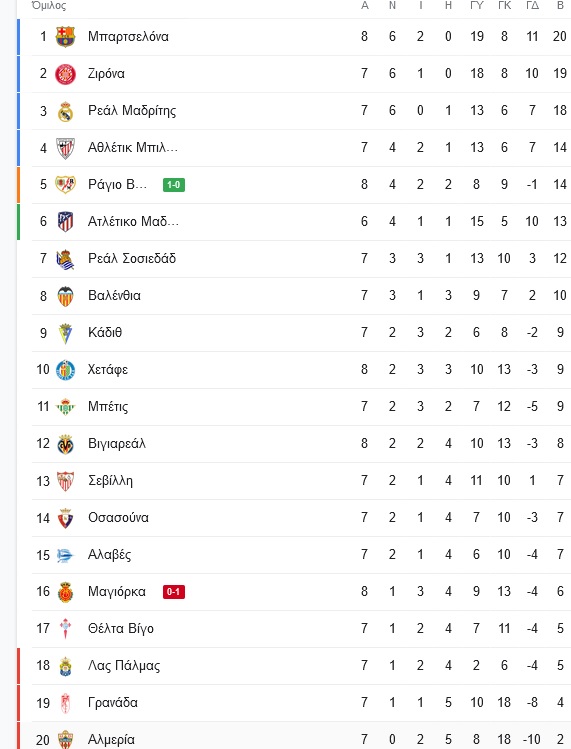Click the Β points column header
Screen dimensions: 571x749
tap(560, 6)
